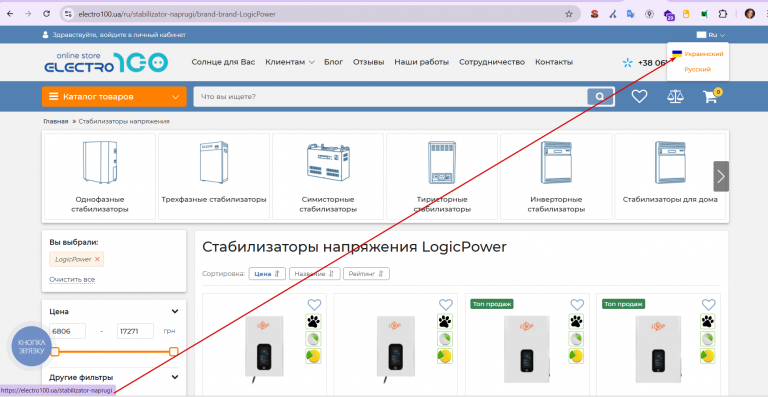Open Солнце для Вас menu item
The width and height of the screenshot is (768, 397).
pyautogui.click(x=223, y=62)
